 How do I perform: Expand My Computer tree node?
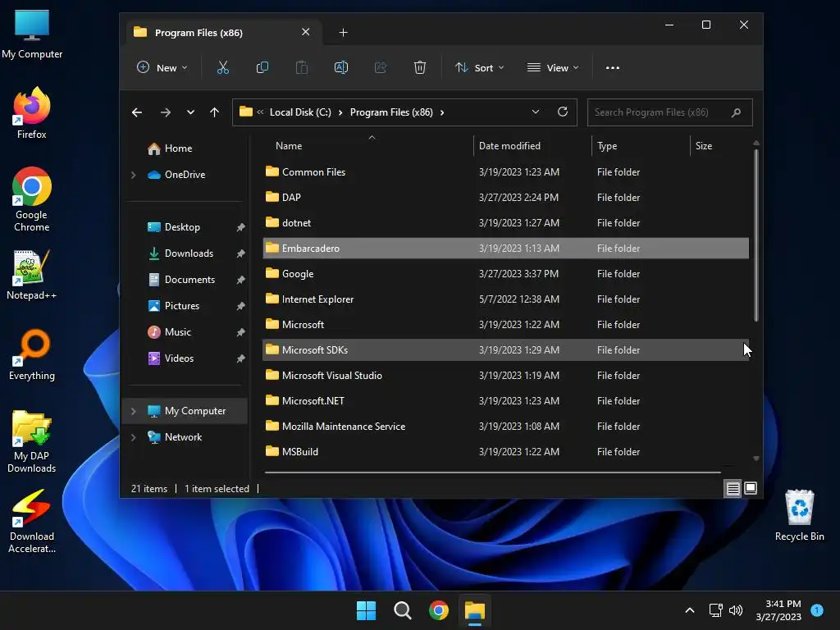(x=134, y=411)
